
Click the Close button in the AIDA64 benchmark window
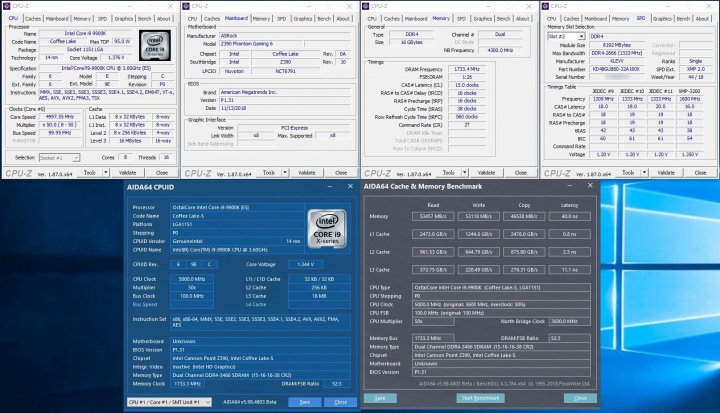580,398
